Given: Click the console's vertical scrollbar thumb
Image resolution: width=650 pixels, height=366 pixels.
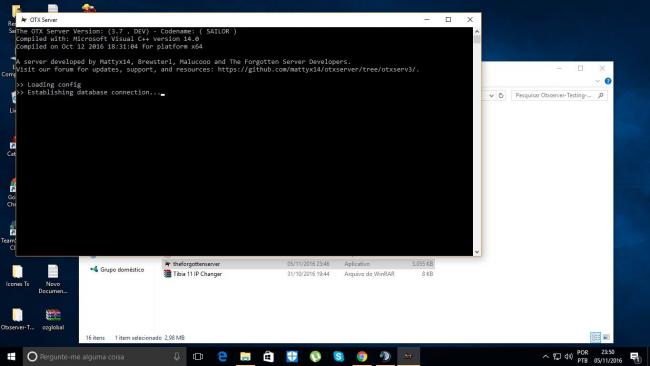Looking at the screenshot, I should (x=477, y=39).
